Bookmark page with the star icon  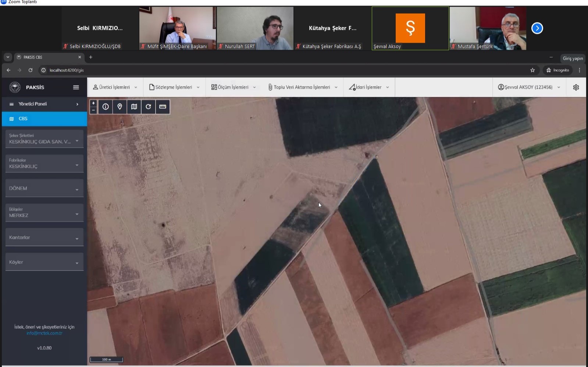(532, 70)
